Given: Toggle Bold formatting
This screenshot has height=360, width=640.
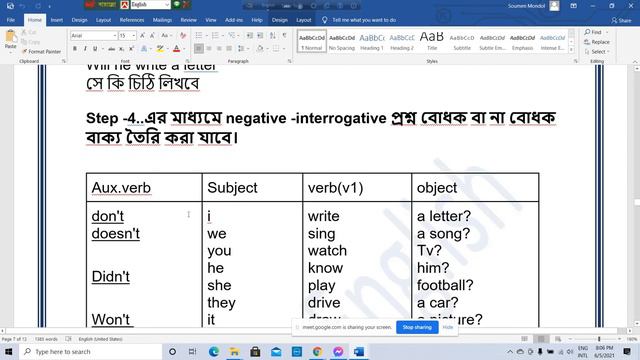Looking at the screenshot, I should pos(75,49).
